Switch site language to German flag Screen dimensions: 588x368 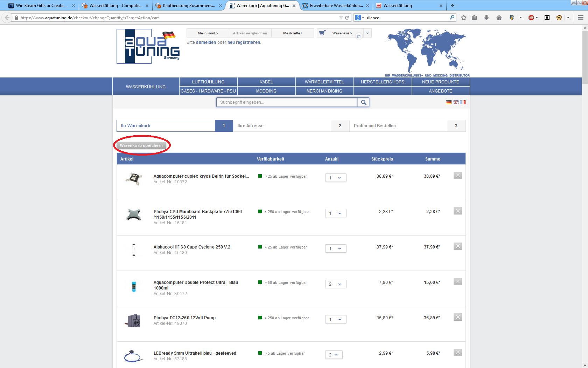tap(448, 102)
